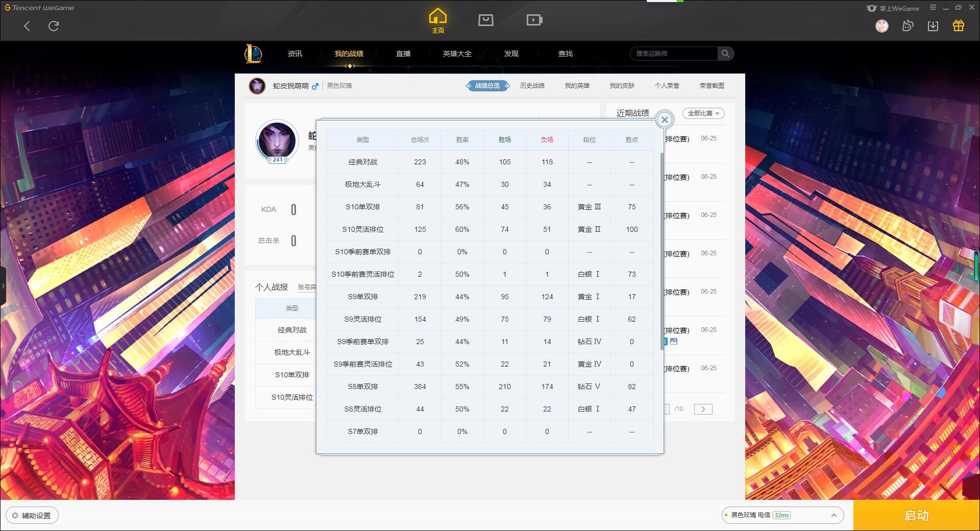The image size is (980, 531).
Task: Click the screenshot image icon on match row
Action: coord(674,342)
